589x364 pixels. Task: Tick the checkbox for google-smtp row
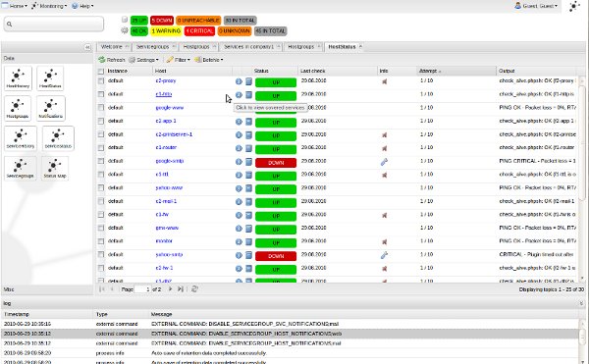click(101, 161)
